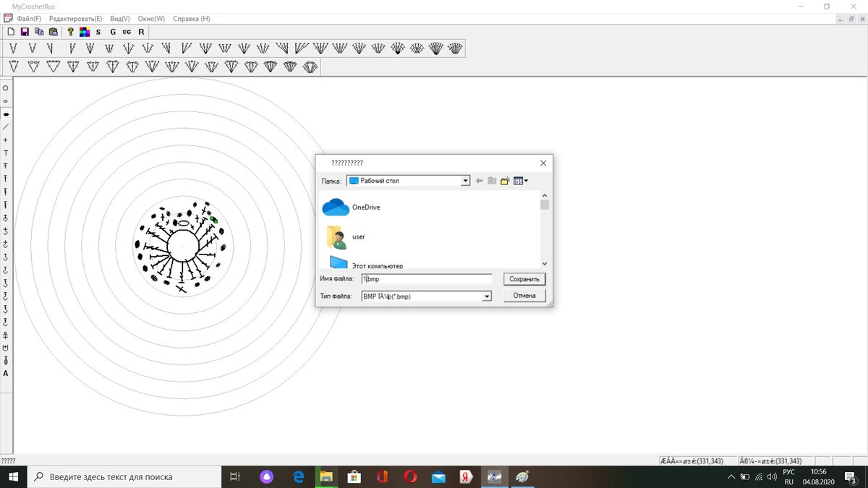This screenshot has height=488, width=868.
Task: Click the S toolbar button
Action: pos(98,32)
